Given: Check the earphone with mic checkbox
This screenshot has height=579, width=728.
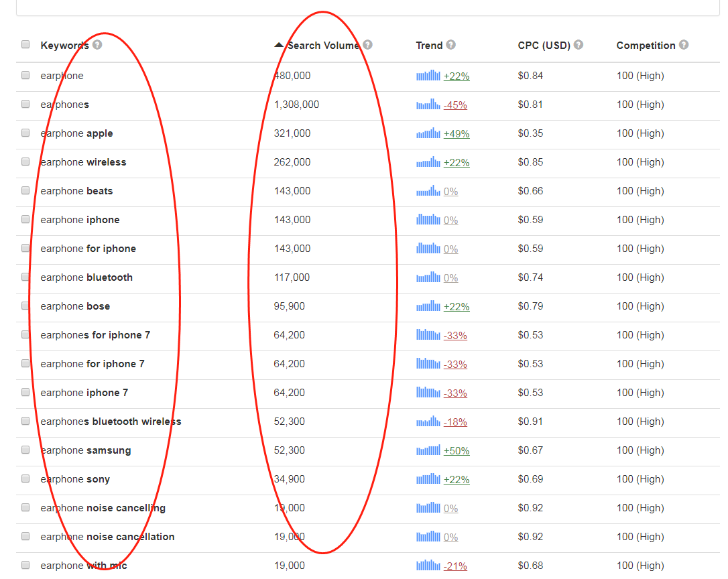Looking at the screenshot, I should pyautogui.click(x=25, y=565).
